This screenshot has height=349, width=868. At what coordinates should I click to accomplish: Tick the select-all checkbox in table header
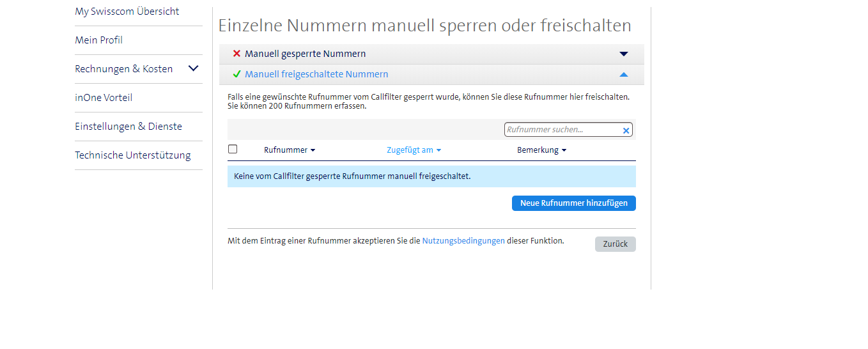233,149
